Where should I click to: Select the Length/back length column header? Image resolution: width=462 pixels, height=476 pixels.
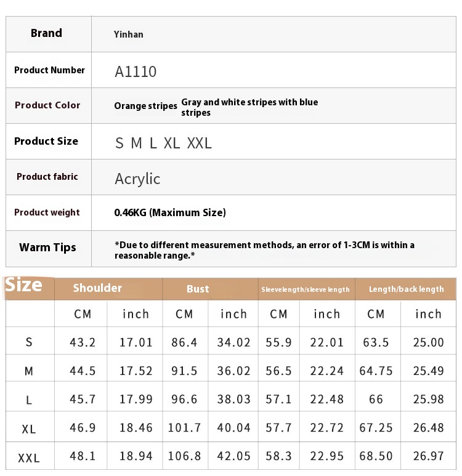click(406, 289)
